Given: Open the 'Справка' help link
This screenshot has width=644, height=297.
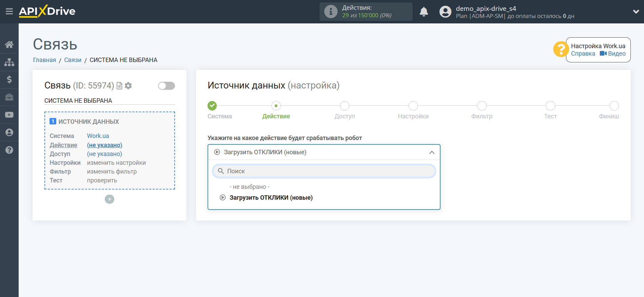Looking at the screenshot, I should pos(583,54).
